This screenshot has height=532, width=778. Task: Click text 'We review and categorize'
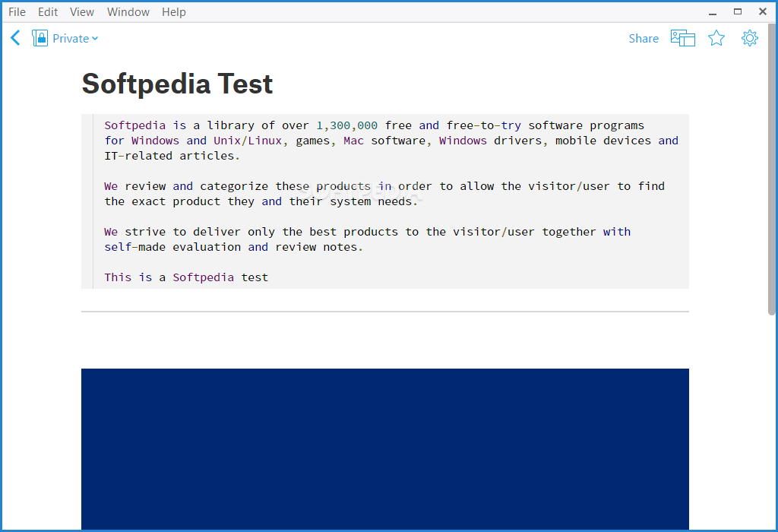[x=186, y=186]
